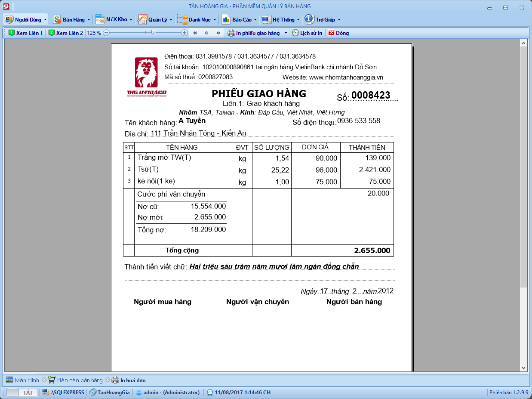Click the Báo Cáo chart icon
The height and width of the screenshot is (399, 532).
(226, 20)
